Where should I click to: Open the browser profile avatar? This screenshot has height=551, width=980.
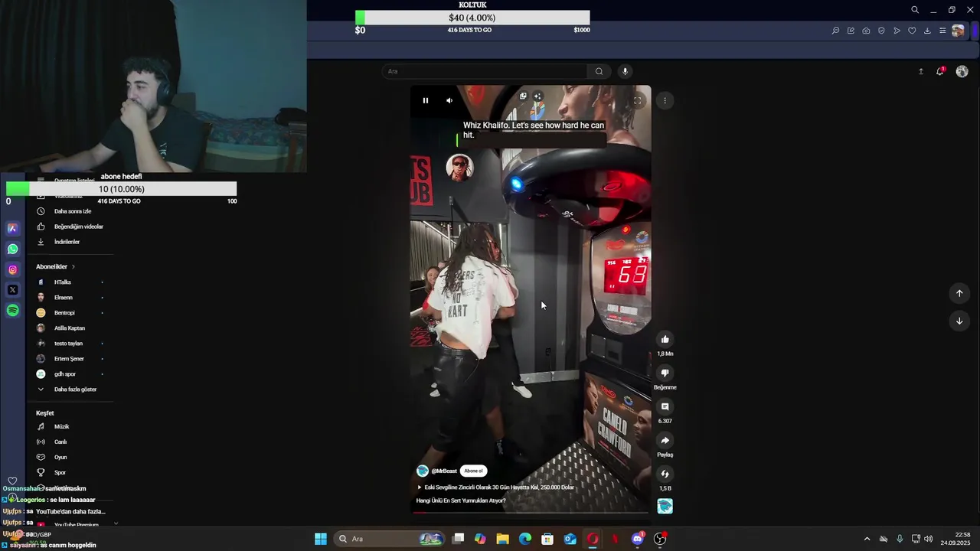click(958, 31)
